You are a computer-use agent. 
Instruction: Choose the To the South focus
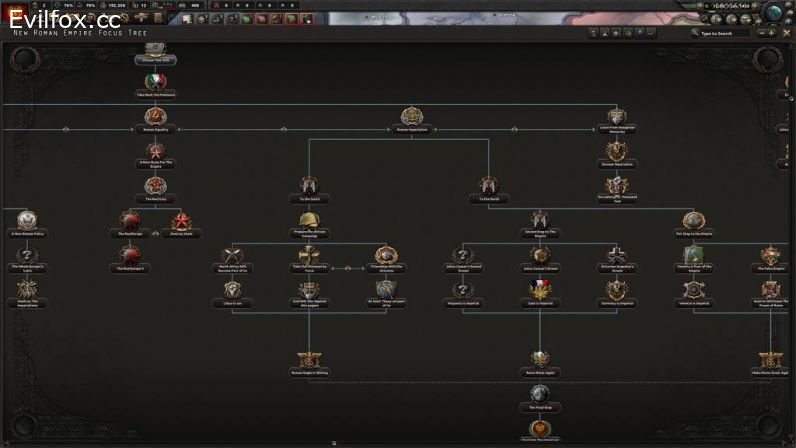pos(308,187)
